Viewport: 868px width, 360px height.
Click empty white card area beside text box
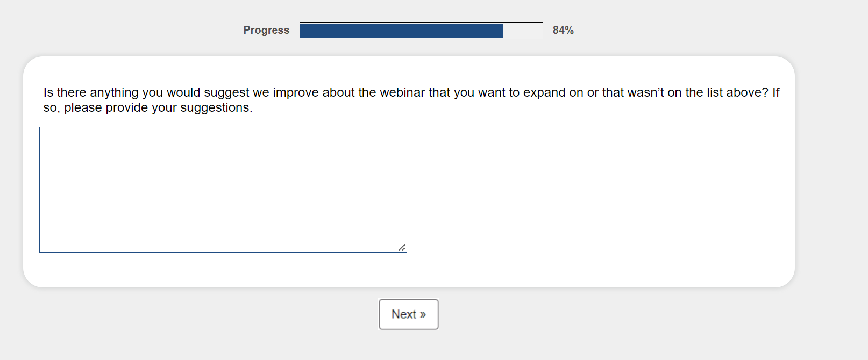592,193
